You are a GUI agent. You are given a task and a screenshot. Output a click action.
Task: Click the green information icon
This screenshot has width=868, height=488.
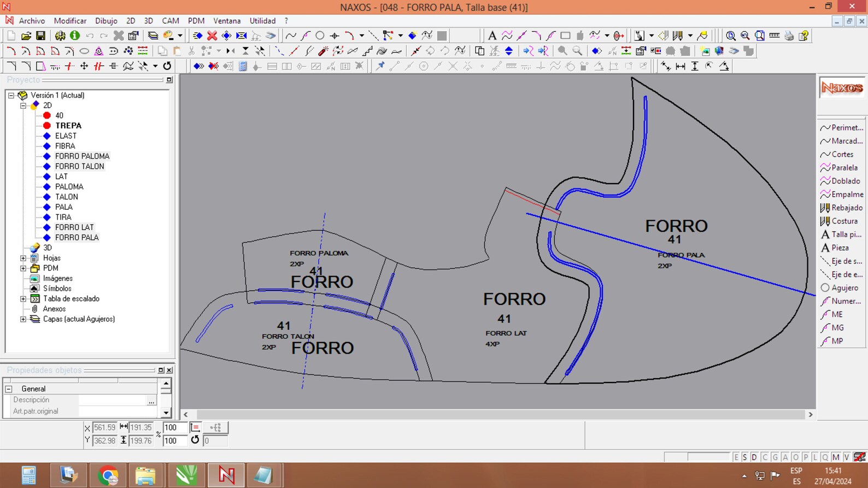pyautogui.click(x=75, y=36)
